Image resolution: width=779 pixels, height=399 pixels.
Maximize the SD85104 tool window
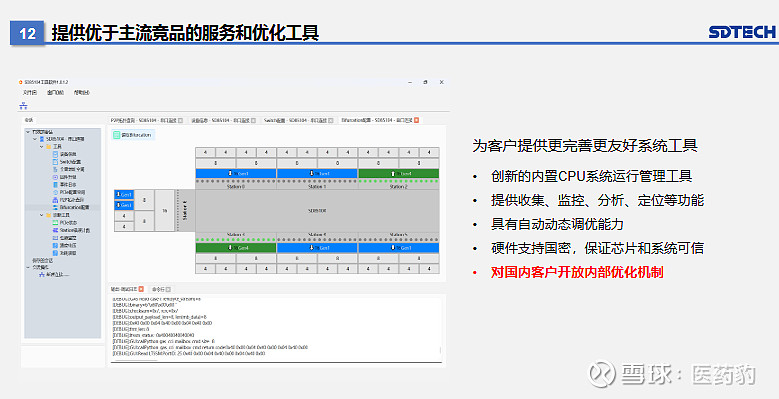[x=425, y=82]
